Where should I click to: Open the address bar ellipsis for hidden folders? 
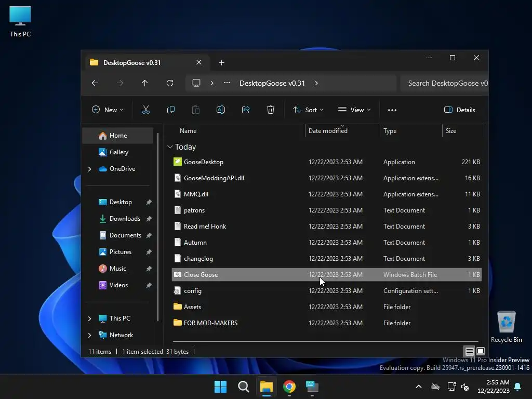pos(227,83)
